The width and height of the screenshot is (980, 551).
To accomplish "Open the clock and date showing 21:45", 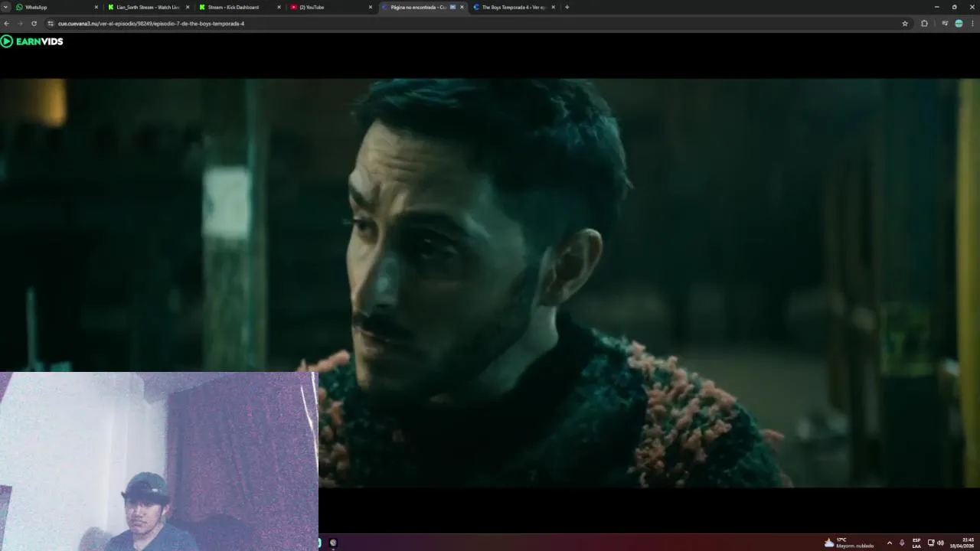I will point(962,543).
